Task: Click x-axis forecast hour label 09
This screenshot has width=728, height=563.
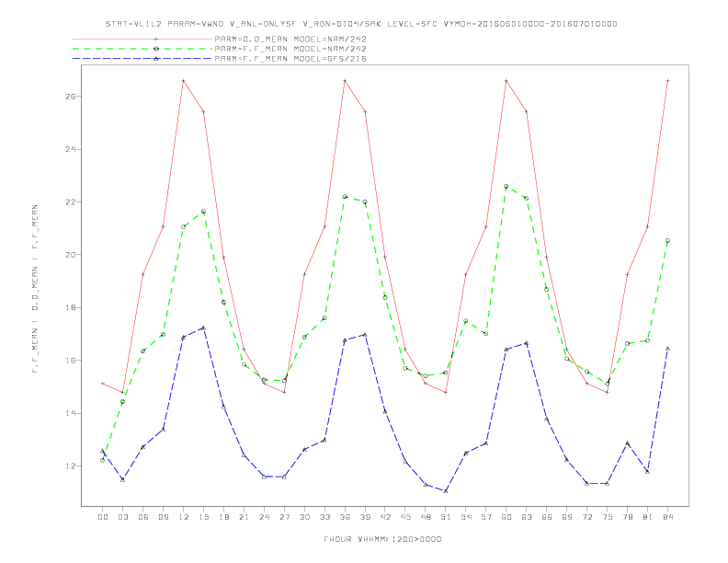Action: tap(164, 517)
